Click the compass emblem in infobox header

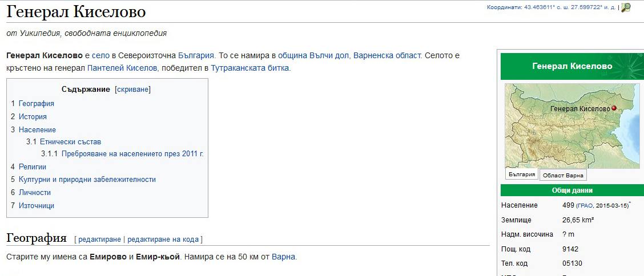626,66
